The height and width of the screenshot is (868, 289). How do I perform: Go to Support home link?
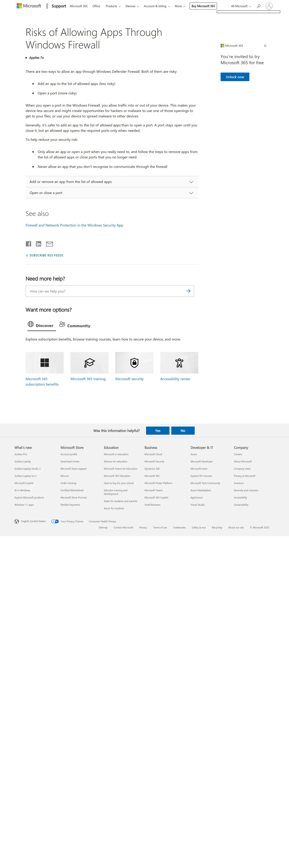59,6
